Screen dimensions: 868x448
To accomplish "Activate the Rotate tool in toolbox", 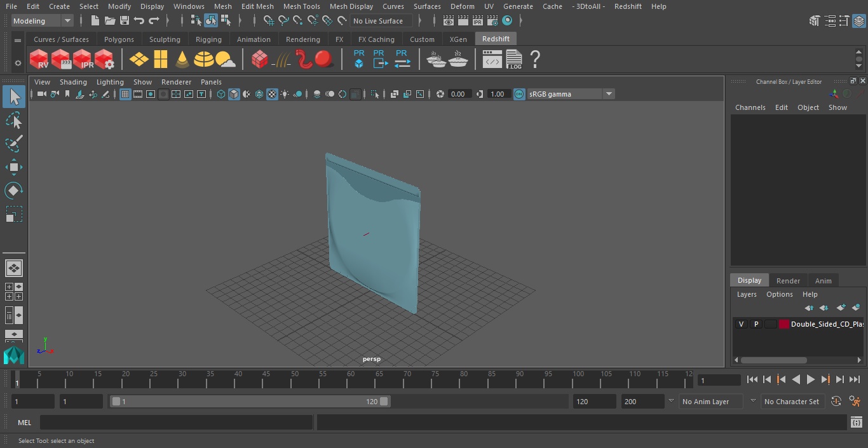I will (14, 191).
